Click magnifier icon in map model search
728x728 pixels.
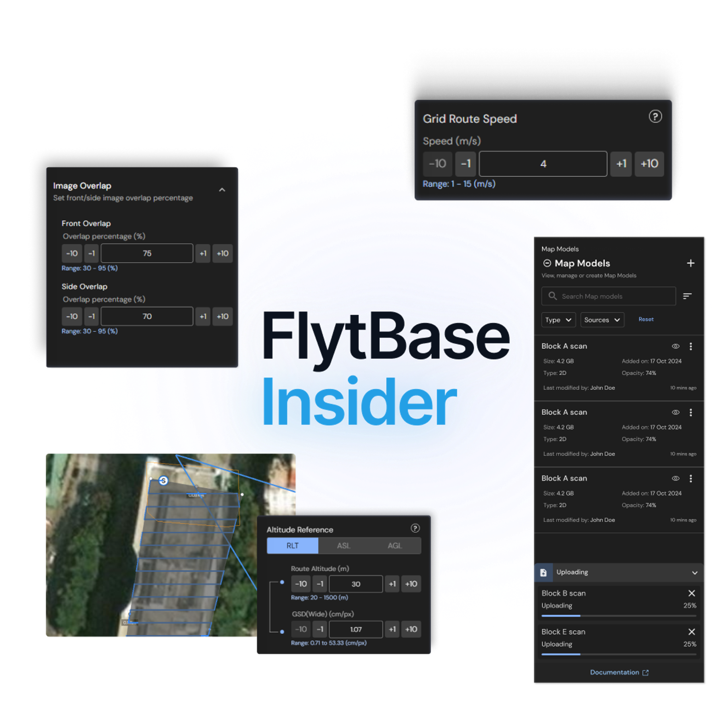coord(552,296)
